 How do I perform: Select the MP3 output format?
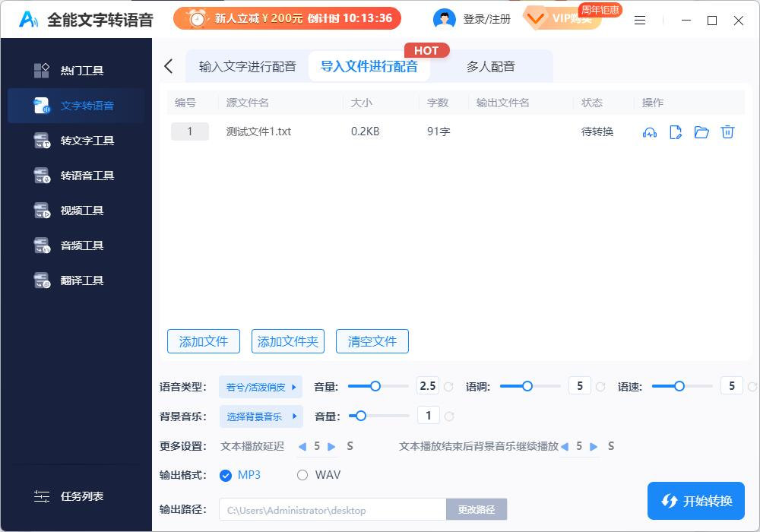226,474
